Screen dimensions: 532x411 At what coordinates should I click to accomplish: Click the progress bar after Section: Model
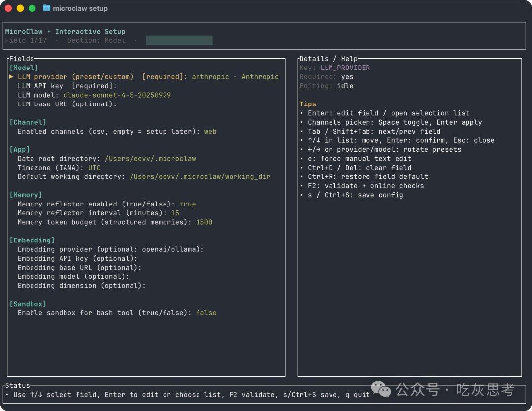(x=179, y=40)
